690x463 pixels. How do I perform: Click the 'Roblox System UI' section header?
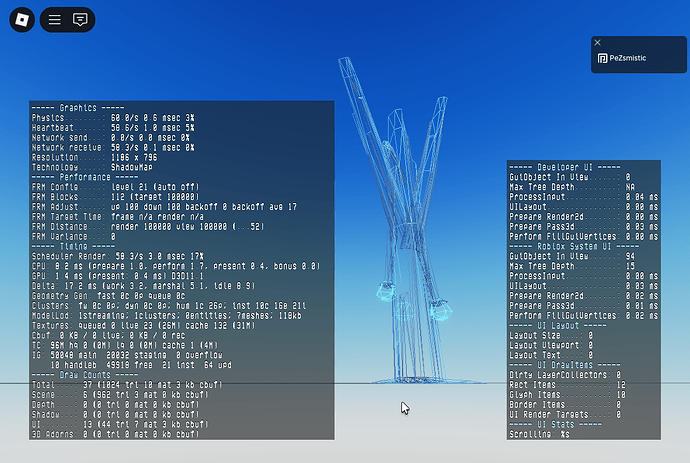pos(574,246)
